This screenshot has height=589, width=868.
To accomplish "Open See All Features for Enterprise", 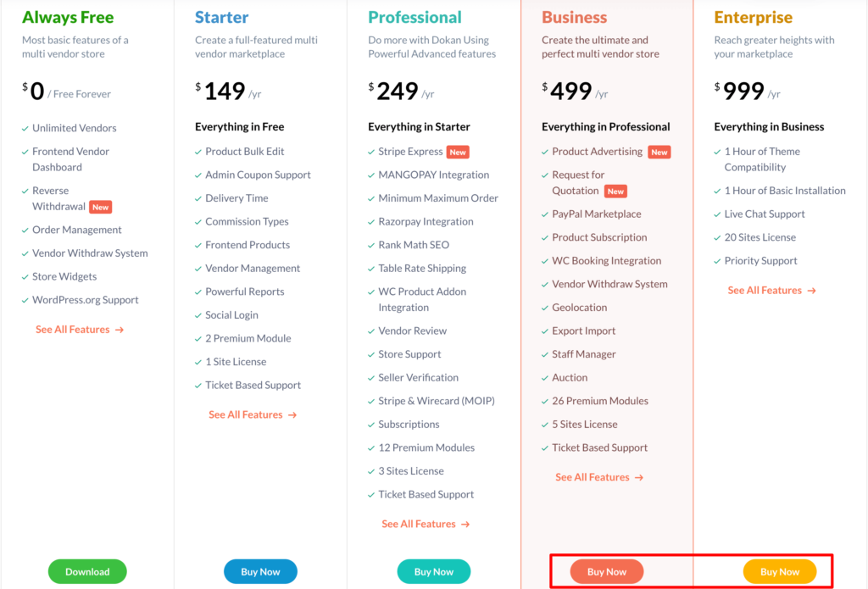I will tap(771, 291).
